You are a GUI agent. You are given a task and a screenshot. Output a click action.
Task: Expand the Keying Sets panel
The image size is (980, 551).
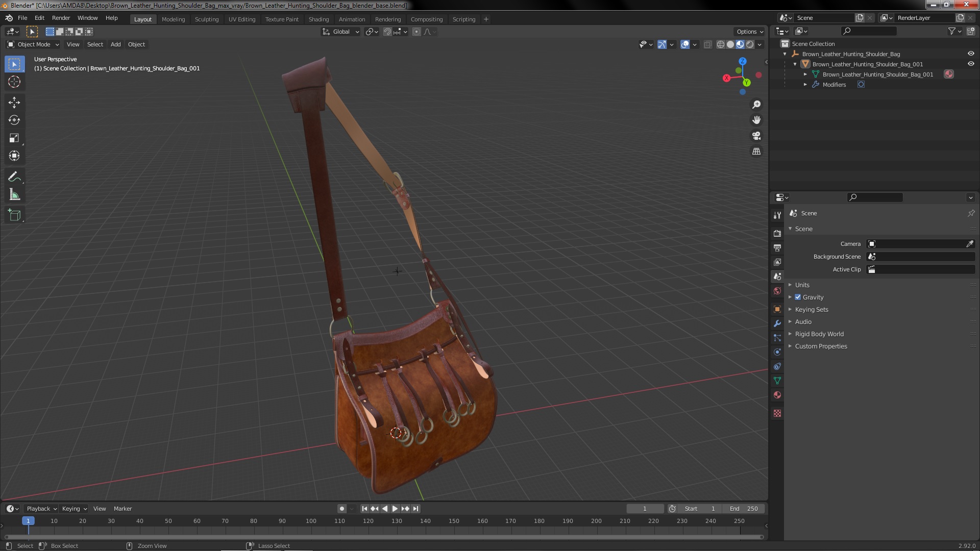click(x=811, y=309)
